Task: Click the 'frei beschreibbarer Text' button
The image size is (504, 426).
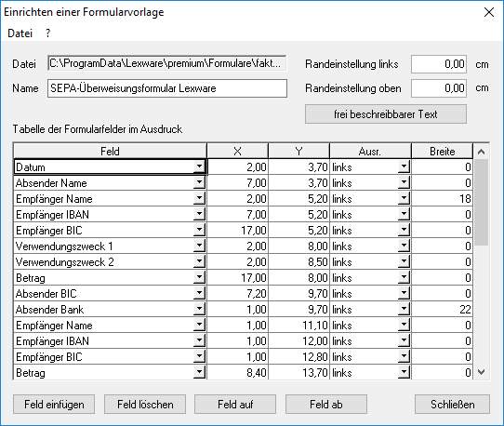Action: point(385,114)
